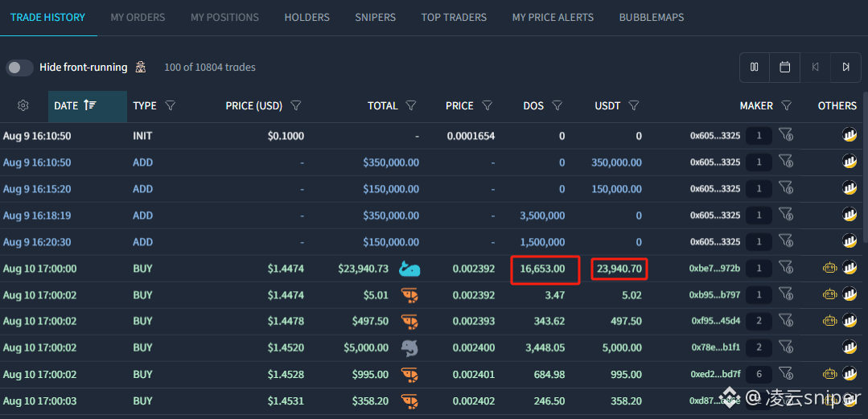
Task: Click the pause trades icon button
Action: [x=754, y=67]
